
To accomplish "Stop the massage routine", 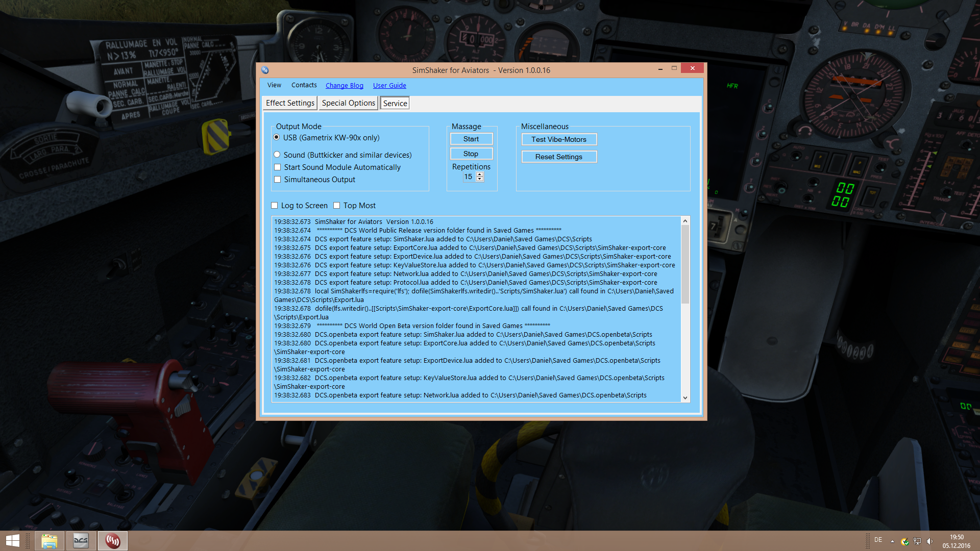I will (471, 154).
